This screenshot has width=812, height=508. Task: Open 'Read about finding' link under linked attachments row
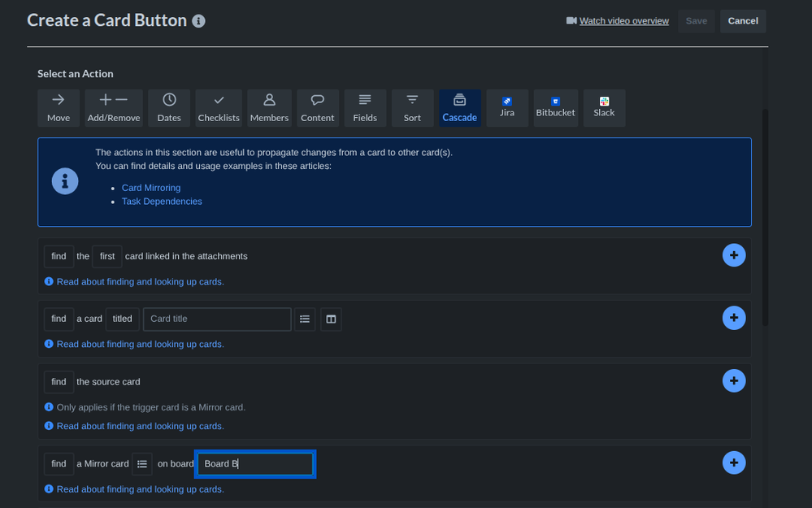coord(141,282)
